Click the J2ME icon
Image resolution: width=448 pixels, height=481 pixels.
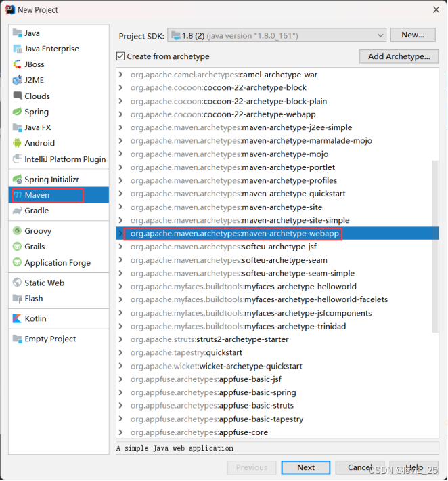(17, 80)
